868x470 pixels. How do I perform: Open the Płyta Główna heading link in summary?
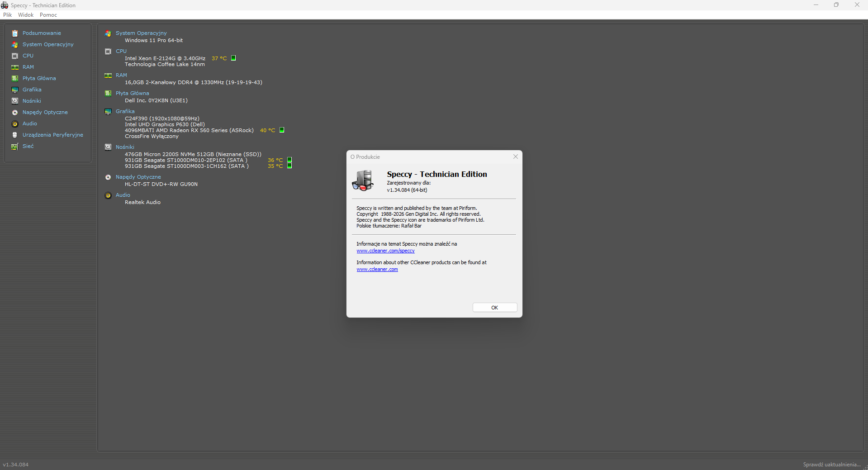point(133,93)
